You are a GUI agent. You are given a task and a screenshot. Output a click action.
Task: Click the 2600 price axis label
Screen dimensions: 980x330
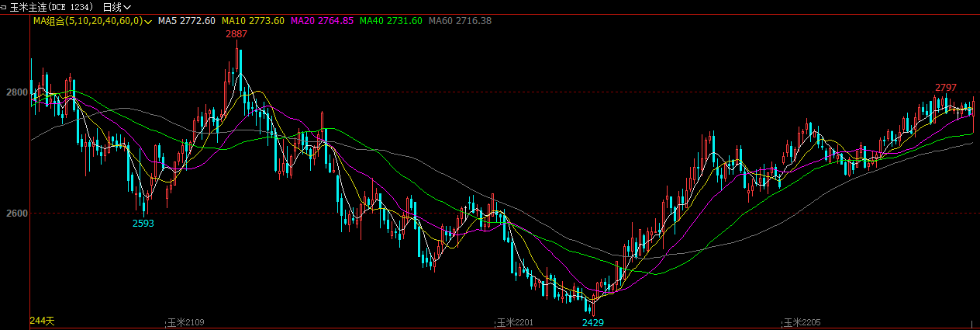click(16, 214)
